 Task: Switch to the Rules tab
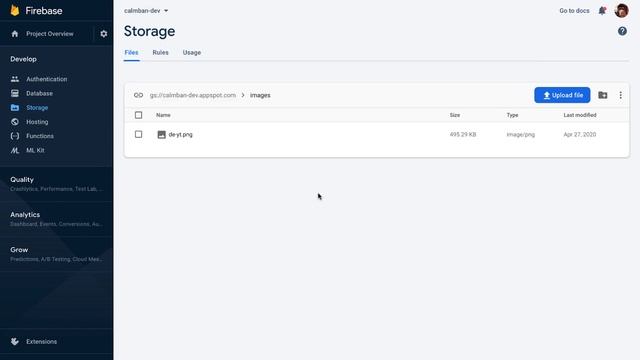[x=160, y=52]
